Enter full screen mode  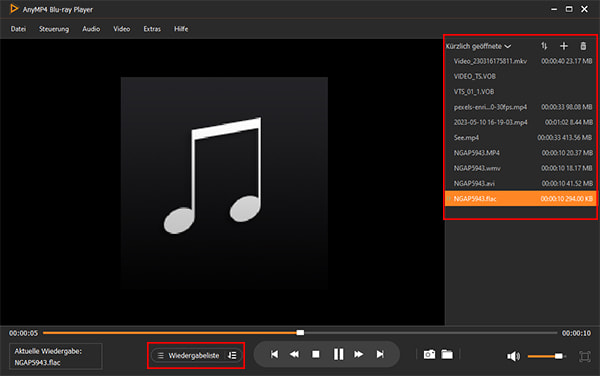click(x=585, y=356)
